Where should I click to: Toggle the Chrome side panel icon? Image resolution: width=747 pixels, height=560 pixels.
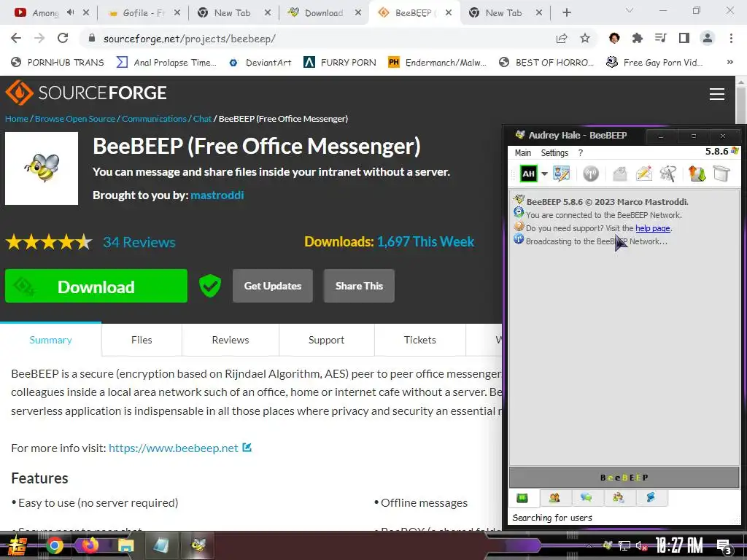click(684, 38)
